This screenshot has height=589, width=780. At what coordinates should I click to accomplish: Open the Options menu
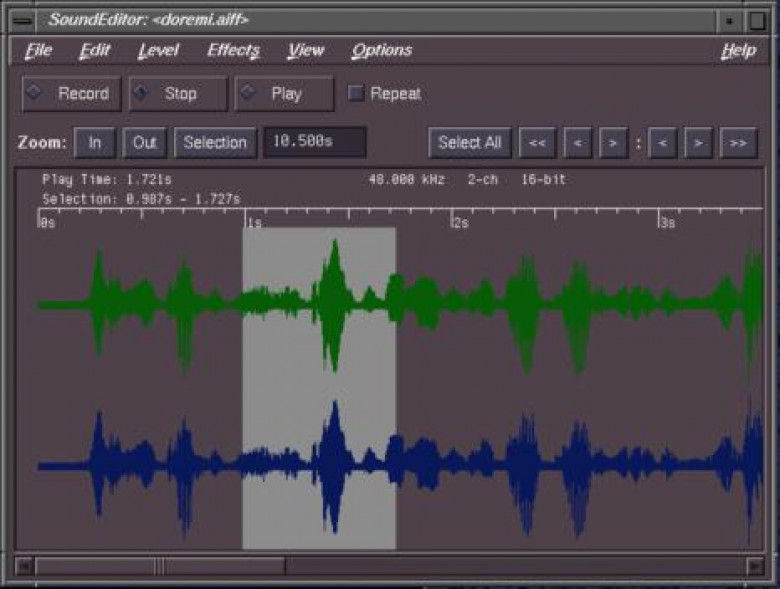(x=382, y=50)
